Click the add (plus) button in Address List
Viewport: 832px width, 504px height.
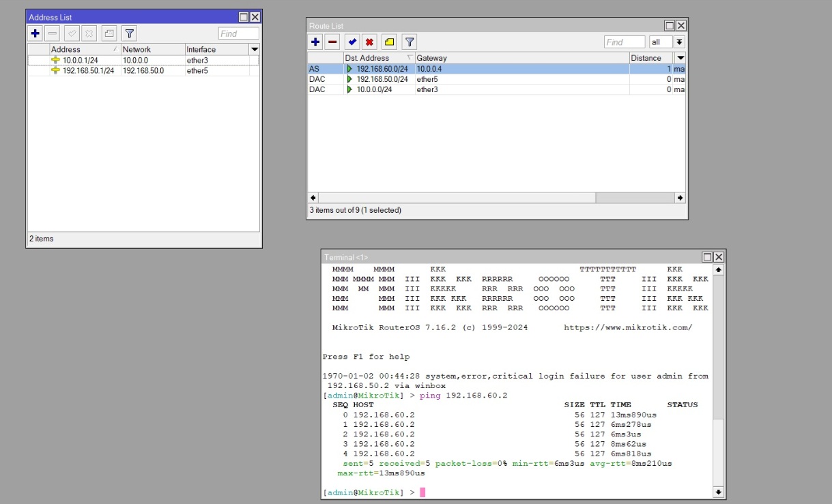35,33
